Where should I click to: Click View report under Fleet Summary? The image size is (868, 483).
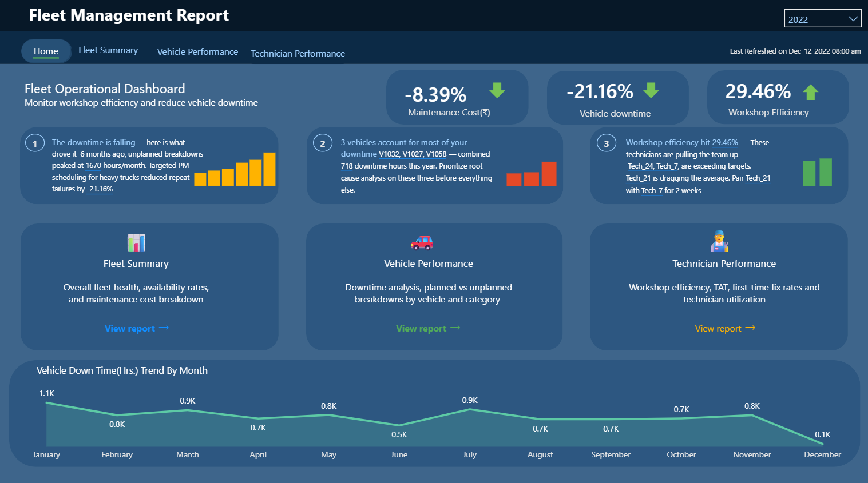(137, 328)
